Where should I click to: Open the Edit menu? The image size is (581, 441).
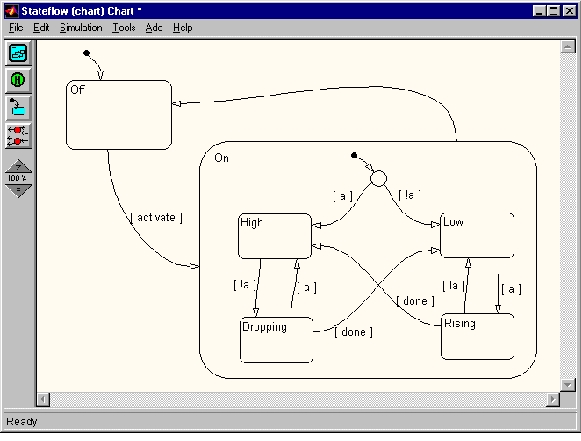click(41, 28)
